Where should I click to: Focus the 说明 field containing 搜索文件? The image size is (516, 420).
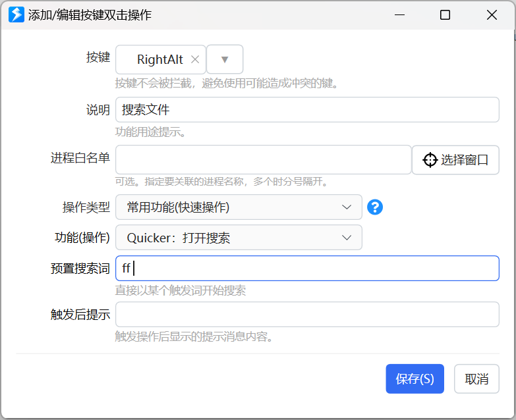306,110
